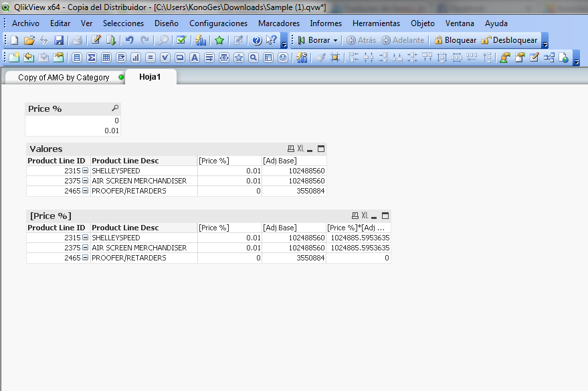Click the New document icon
This screenshot has height=391, width=588.
coord(14,40)
